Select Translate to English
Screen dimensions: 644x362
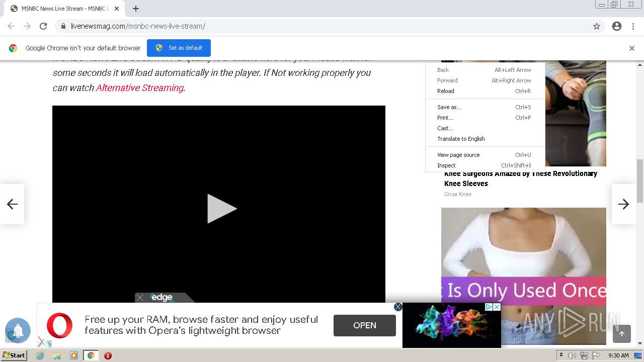[x=485, y=139]
